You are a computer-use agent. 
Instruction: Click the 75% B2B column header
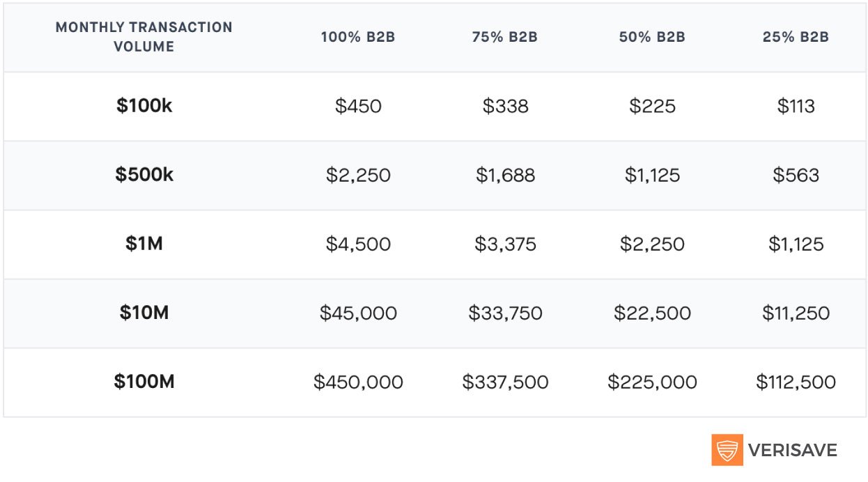coord(505,38)
